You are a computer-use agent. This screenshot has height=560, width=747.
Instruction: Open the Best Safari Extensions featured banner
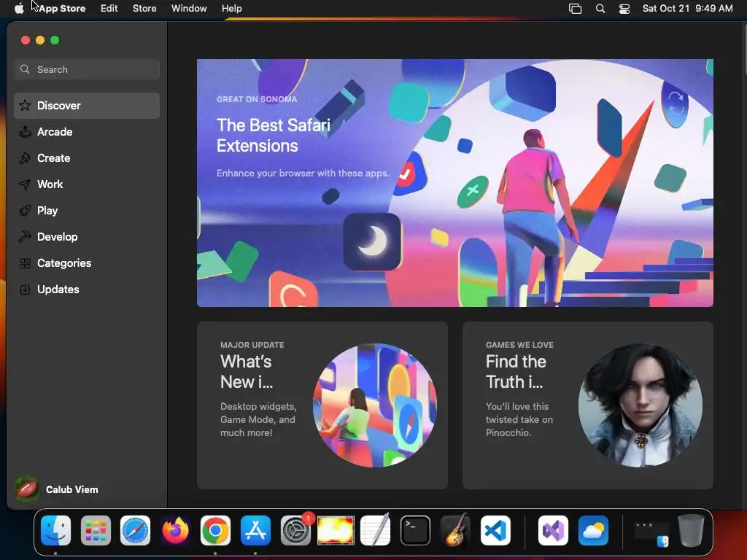pos(455,183)
